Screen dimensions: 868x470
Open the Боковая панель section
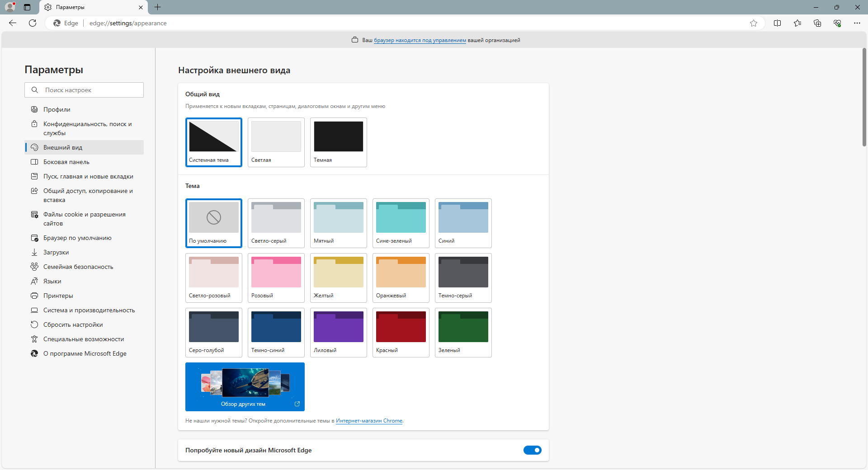[84, 162]
